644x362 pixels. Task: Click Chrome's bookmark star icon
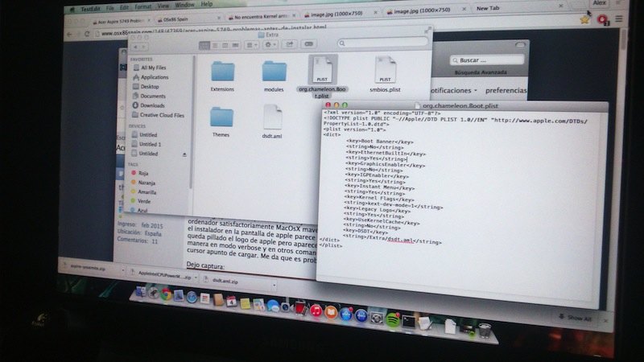(584, 19)
